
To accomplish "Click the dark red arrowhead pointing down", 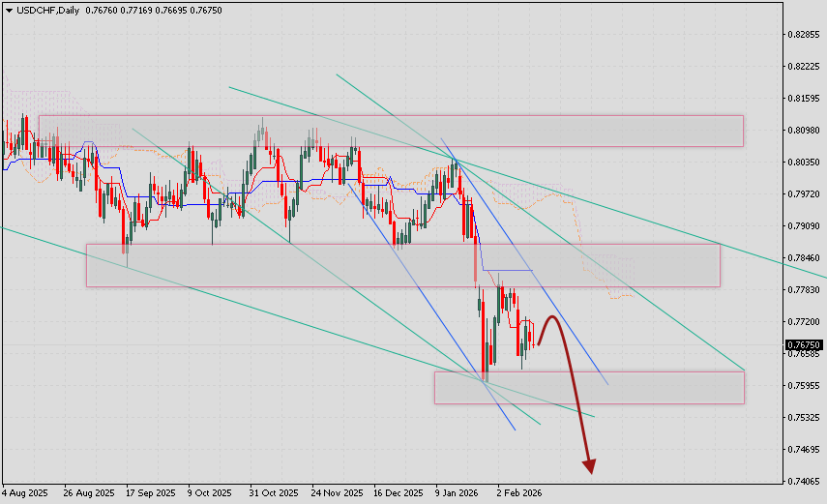I will tap(589, 468).
